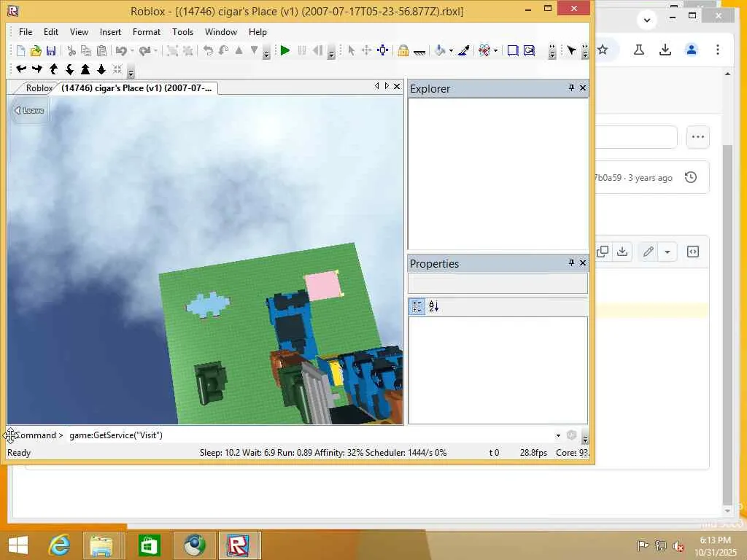Open the File menu
The width and height of the screenshot is (747, 560).
click(x=26, y=32)
